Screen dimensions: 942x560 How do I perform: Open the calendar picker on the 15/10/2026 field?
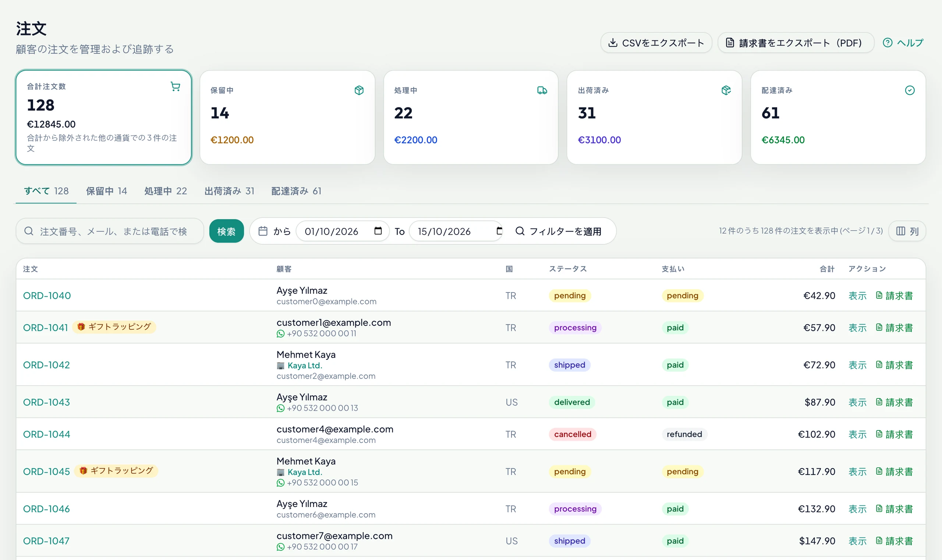499,231
